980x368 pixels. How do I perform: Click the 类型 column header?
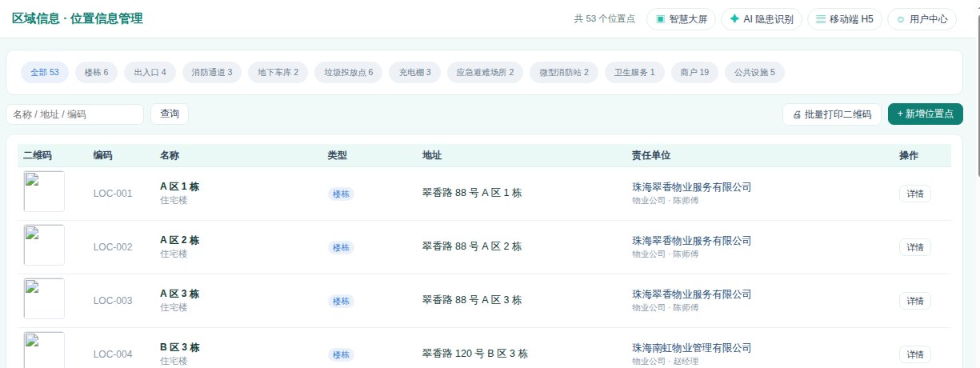(337, 155)
